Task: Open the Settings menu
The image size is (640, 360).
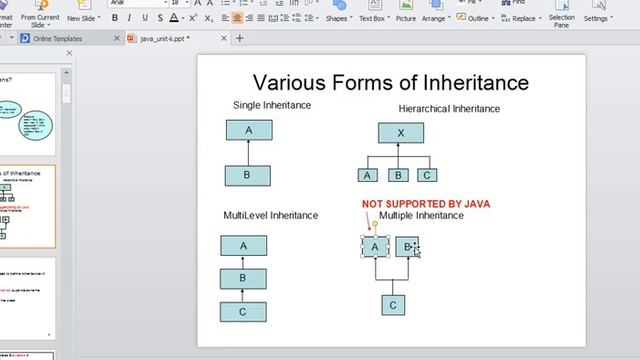Action: pyautogui.click(x=598, y=12)
